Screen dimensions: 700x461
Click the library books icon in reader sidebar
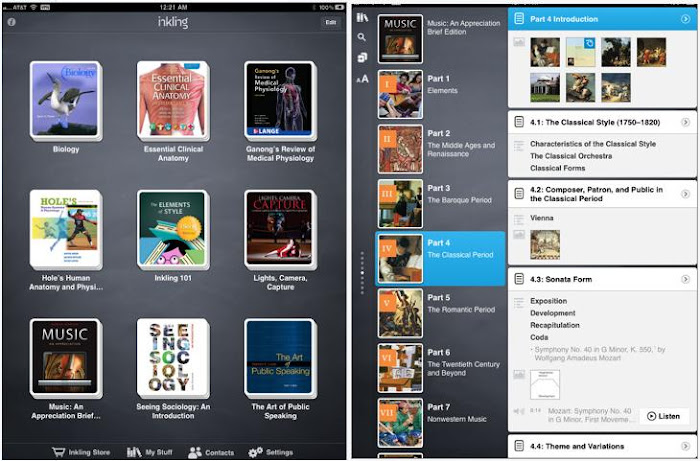(362, 17)
